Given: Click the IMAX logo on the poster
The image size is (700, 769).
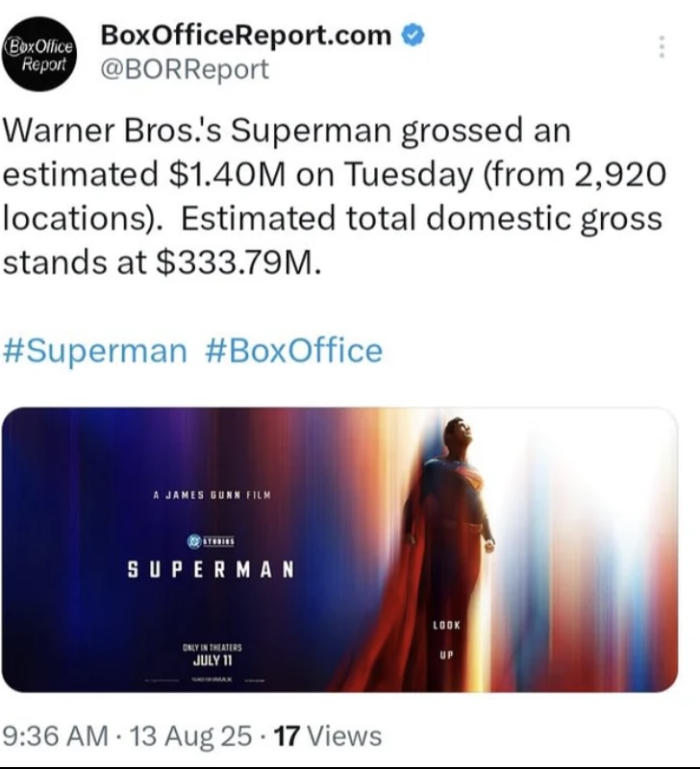Looking at the screenshot, I should click(213, 681).
